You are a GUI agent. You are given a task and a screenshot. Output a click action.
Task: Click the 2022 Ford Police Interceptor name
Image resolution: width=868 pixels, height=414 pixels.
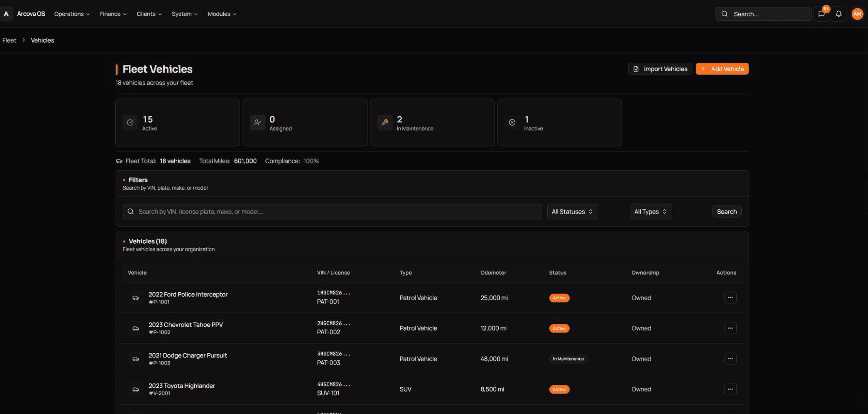coord(188,294)
